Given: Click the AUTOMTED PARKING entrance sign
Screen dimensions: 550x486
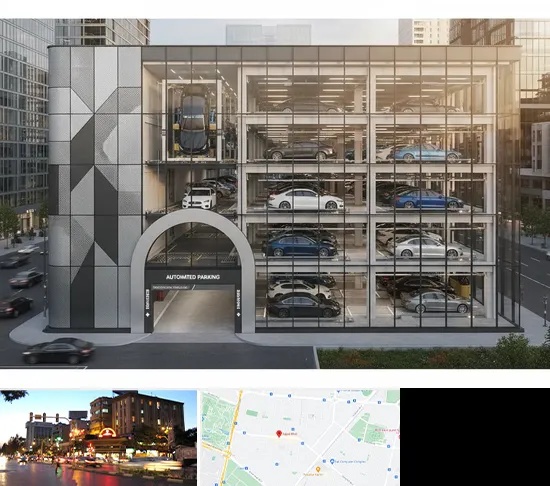Looking at the screenshot, I should [193, 277].
